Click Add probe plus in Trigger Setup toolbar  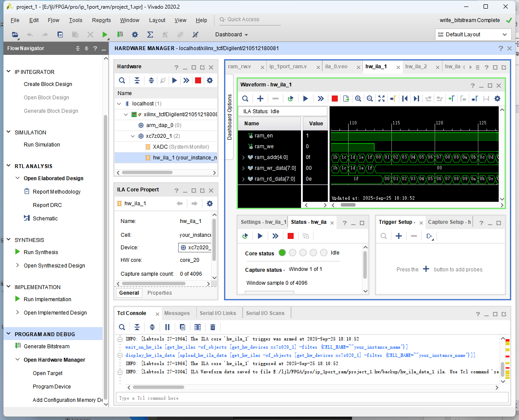[399, 236]
